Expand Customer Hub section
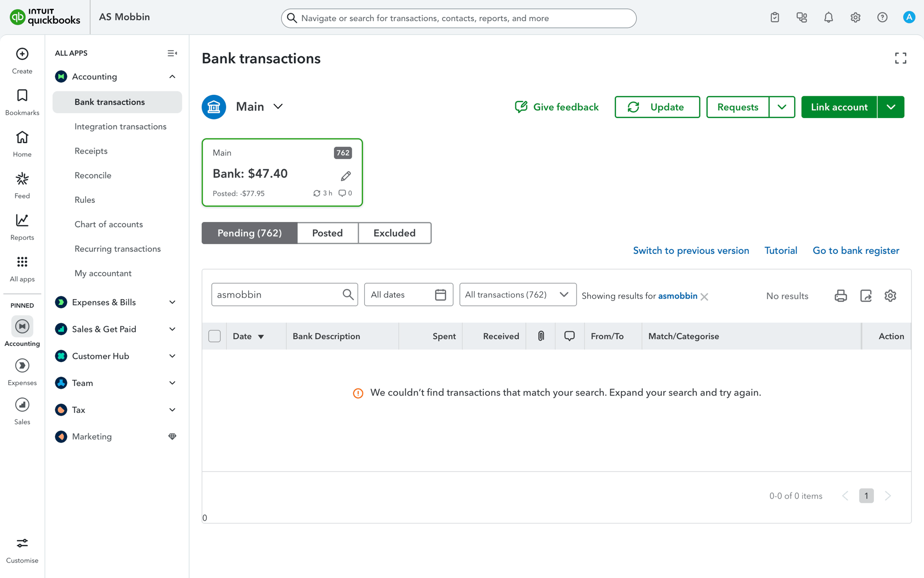Image resolution: width=924 pixels, height=578 pixels. pos(172,356)
